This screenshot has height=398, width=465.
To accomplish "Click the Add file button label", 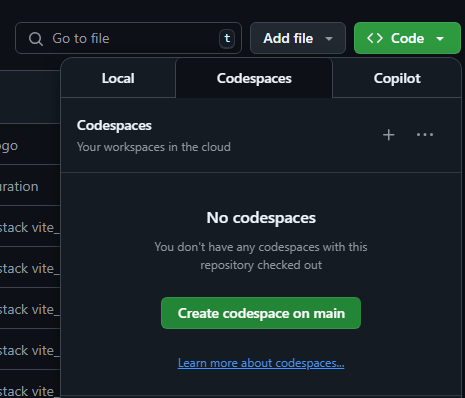I will pyautogui.click(x=288, y=38).
